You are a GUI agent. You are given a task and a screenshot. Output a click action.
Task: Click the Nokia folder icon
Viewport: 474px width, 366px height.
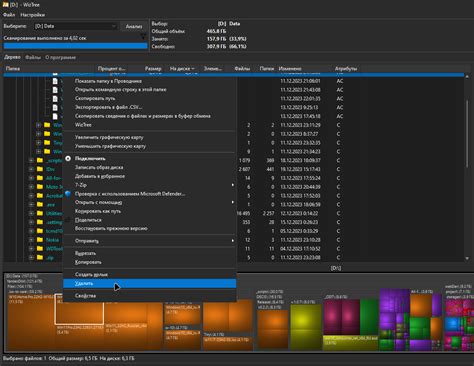tap(40, 240)
